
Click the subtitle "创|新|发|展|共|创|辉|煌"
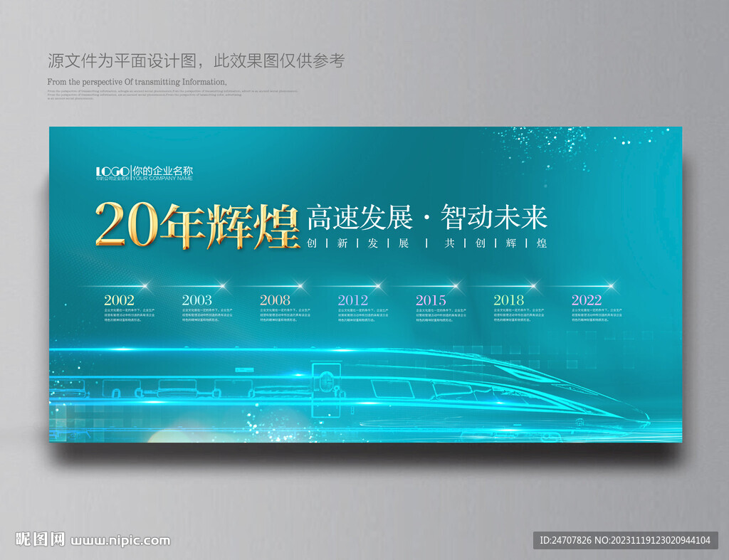click(x=427, y=243)
